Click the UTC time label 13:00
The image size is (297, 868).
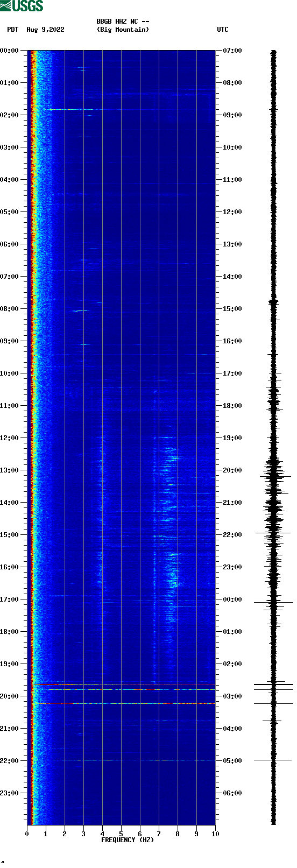pyautogui.click(x=232, y=244)
